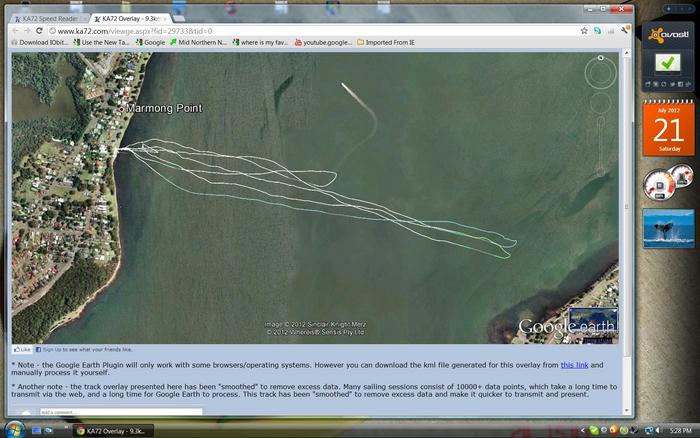This screenshot has width=700, height=438.
Task: Open the 'Imported From IE' bookmarks folder
Action: 390,42
